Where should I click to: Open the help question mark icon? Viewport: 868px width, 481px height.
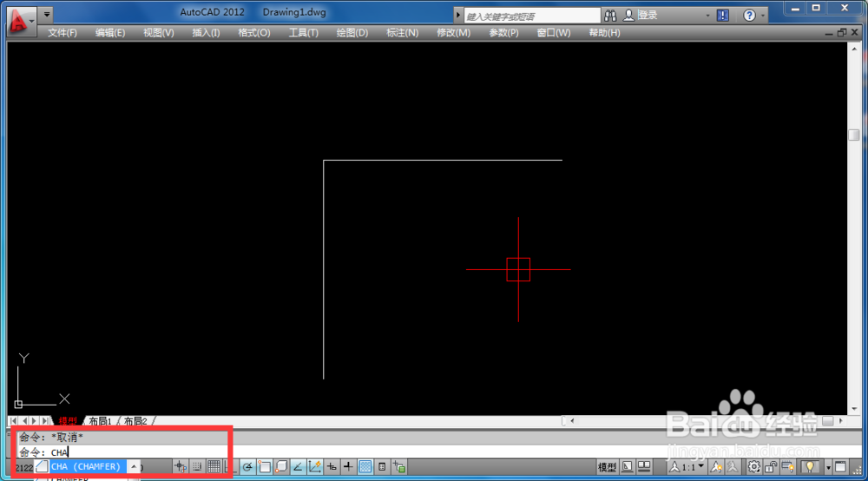click(749, 16)
